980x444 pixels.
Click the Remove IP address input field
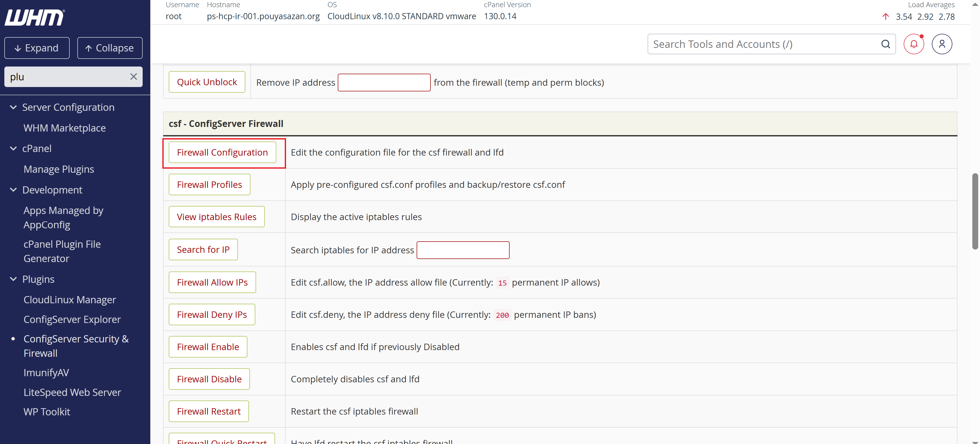click(384, 82)
